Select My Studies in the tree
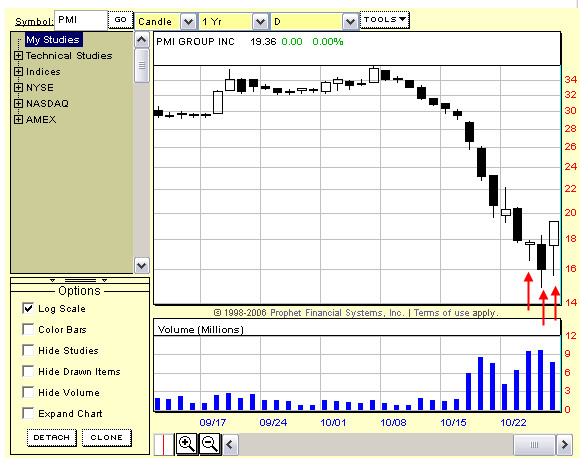 [x=53, y=40]
